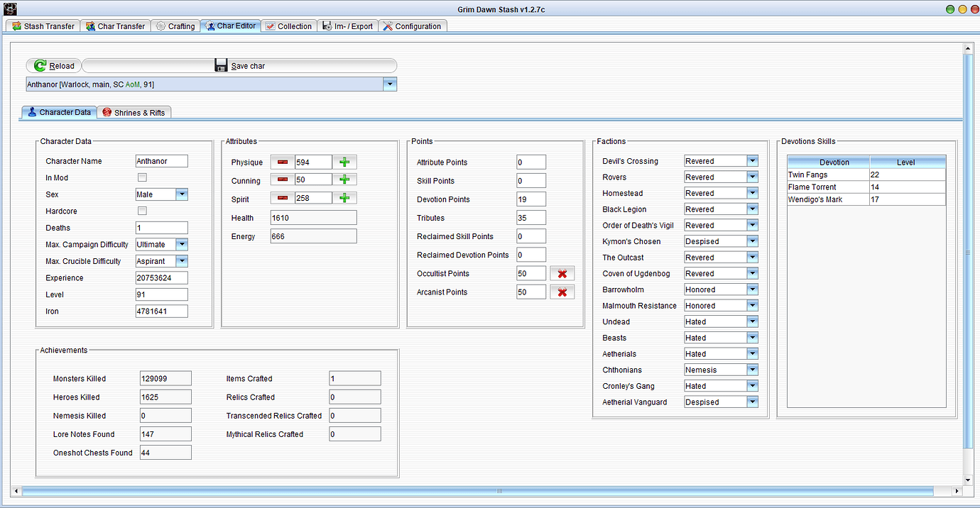Click the Reload button
980x508 pixels.
[x=53, y=65]
